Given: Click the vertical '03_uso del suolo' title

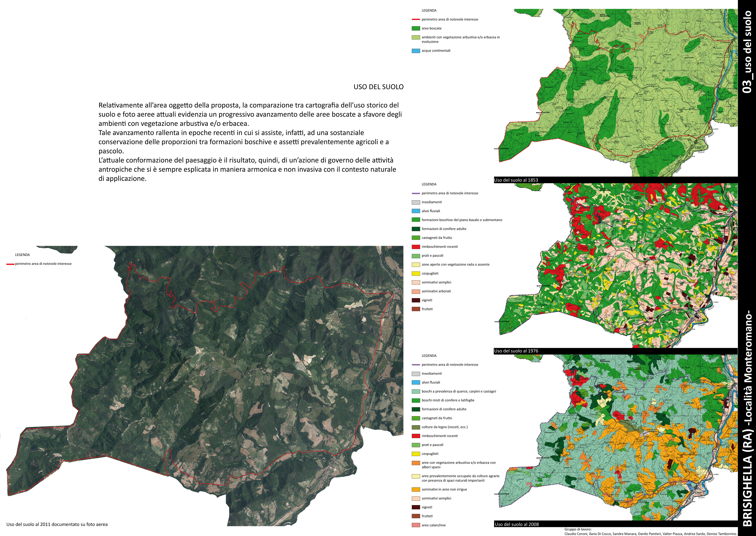Looking at the screenshot, I should point(747,52).
